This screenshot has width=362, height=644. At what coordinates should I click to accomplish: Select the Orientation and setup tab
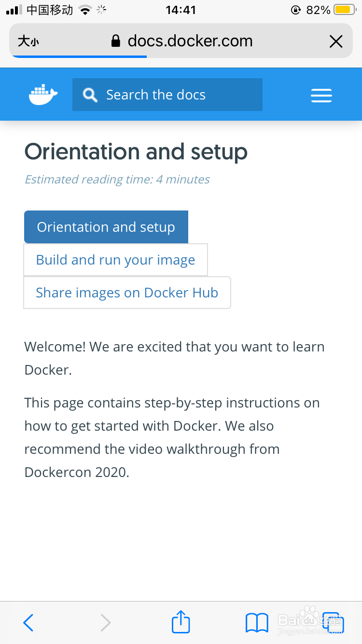[106, 227]
